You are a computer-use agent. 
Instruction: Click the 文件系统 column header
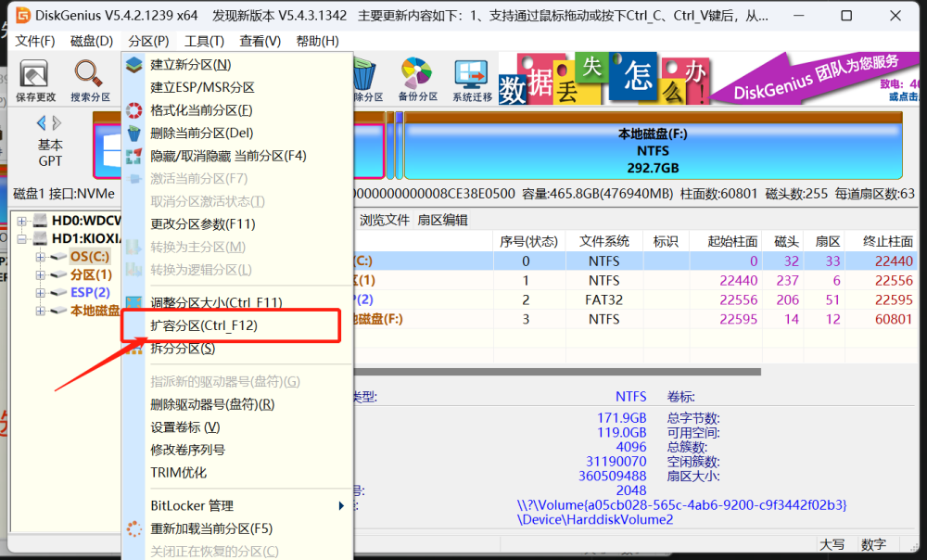[x=603, y=241]
